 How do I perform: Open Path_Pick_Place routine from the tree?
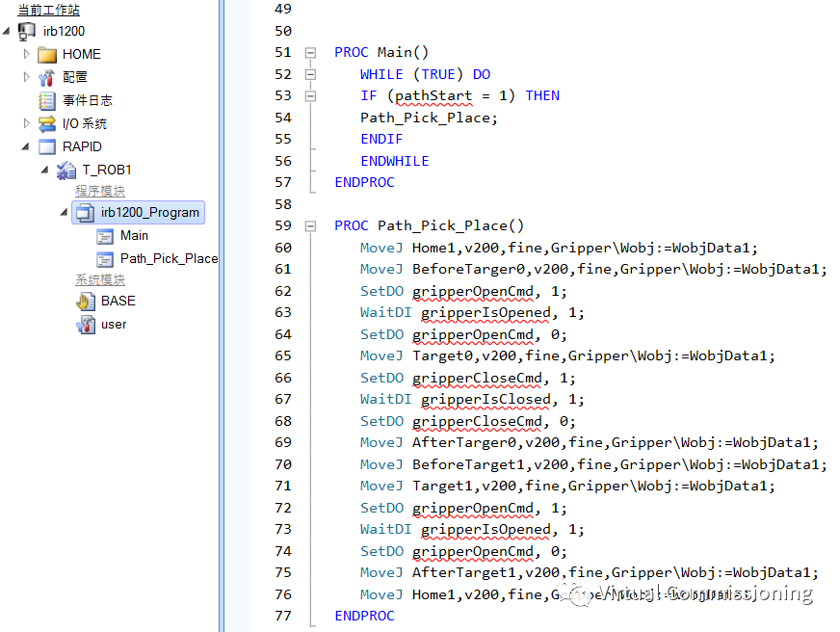pyautogui.click(x=169, y=259)
